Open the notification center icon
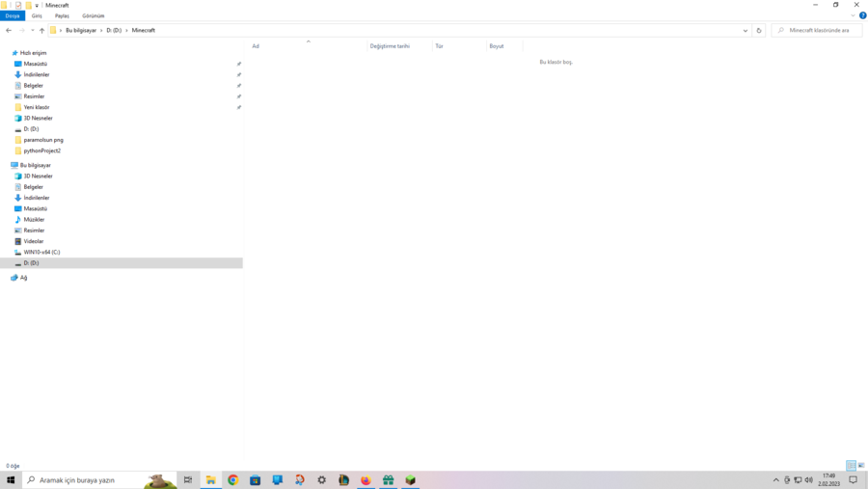The image size is (868, 489). coord(854,480)
